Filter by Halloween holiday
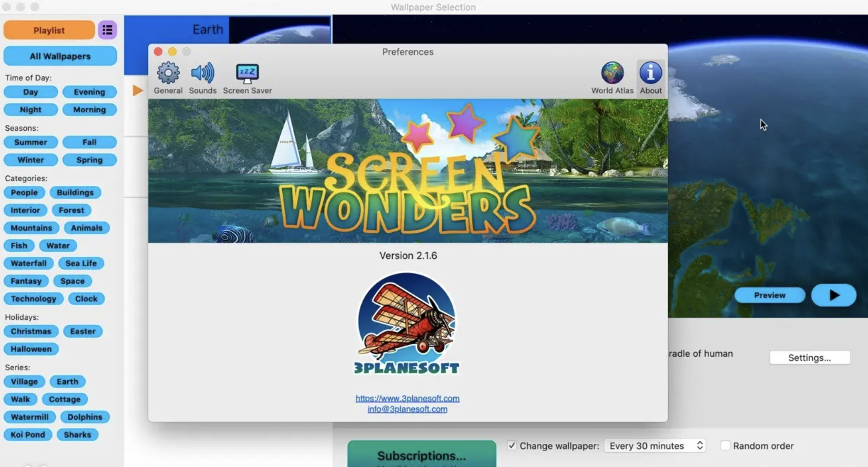 tap(31, 349)
